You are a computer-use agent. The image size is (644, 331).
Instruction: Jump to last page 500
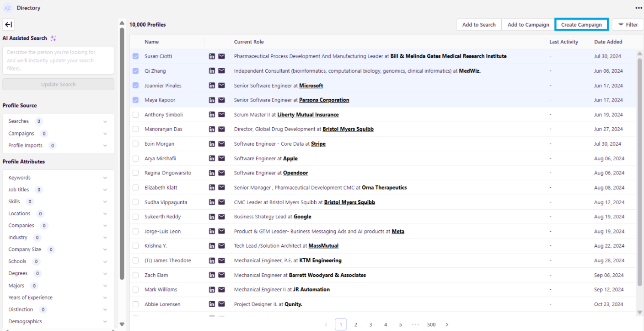coord(431,325)
